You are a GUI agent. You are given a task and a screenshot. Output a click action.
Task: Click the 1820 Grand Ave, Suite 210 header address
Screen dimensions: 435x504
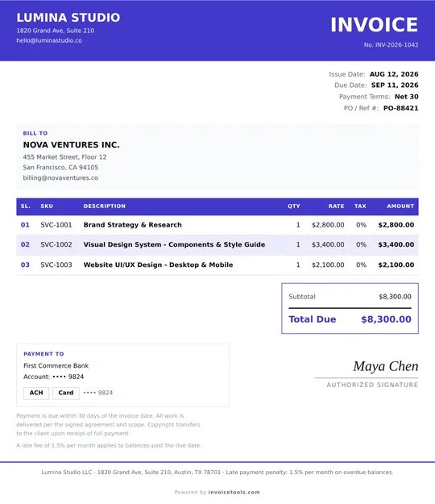pyautogui.click(x=56, y=31)
